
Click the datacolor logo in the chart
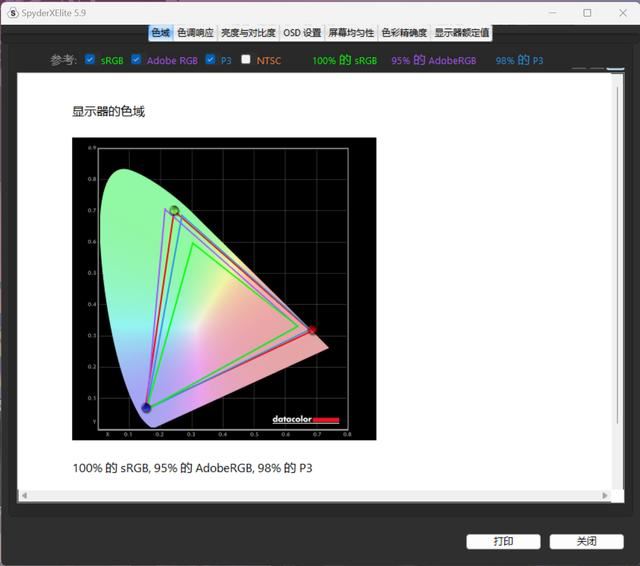click(x=306, y=419)
